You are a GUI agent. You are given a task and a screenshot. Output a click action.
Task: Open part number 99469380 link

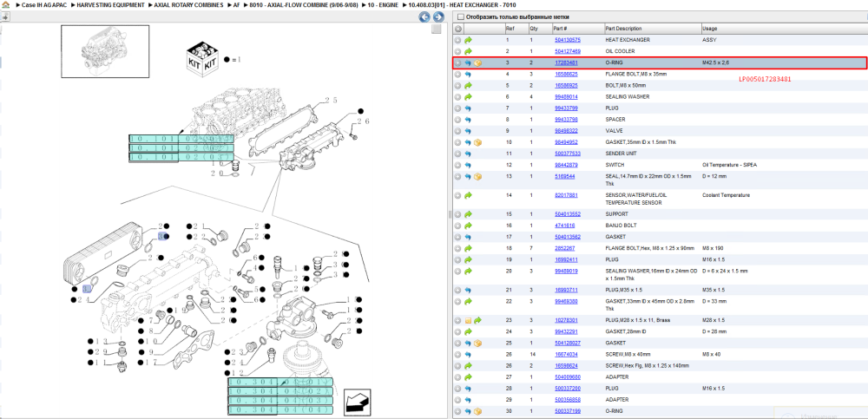click(x=566, y=302)
